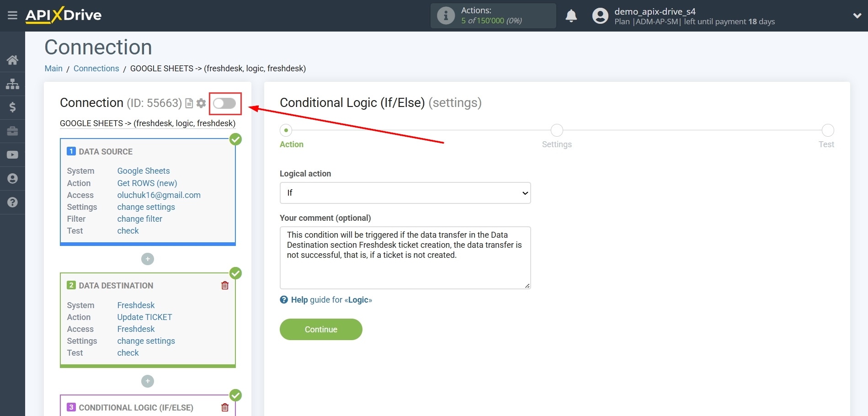
Task: Open Connections breadcrumb link
Action: click(x=96, y=69)
